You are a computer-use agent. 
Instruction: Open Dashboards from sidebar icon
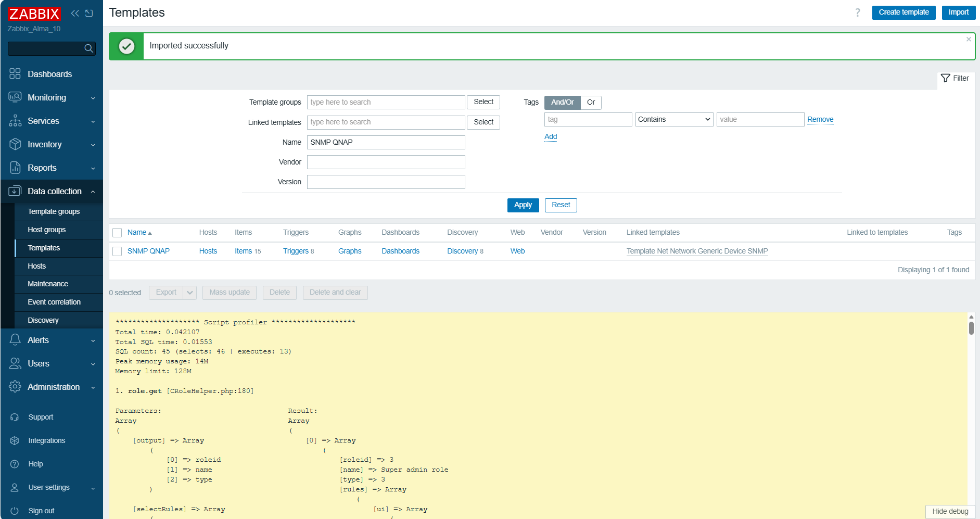(15, 74)
